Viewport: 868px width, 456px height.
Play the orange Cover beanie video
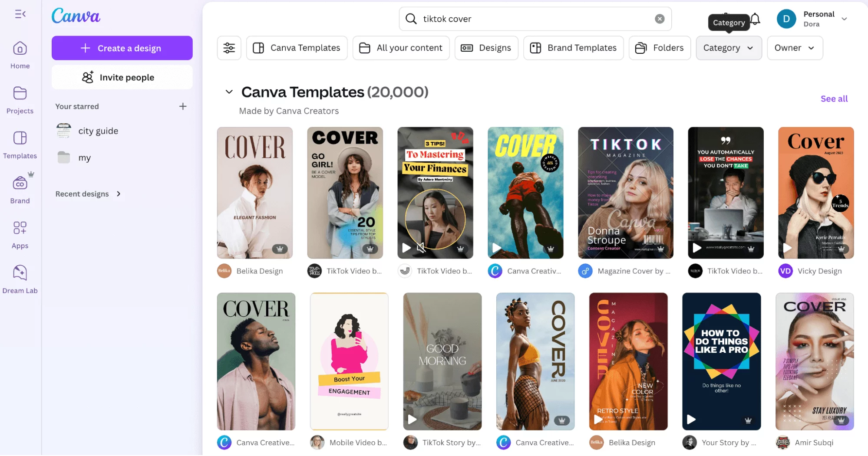coord(787,248)
